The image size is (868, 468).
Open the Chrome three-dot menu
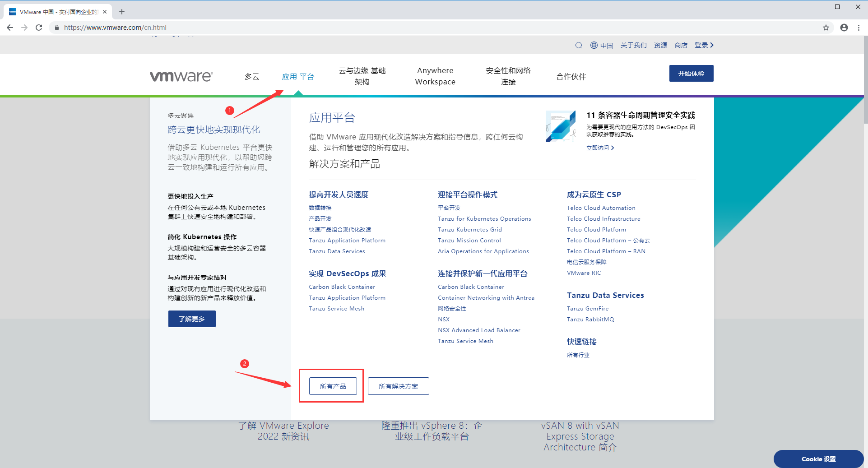click(859, 28)
